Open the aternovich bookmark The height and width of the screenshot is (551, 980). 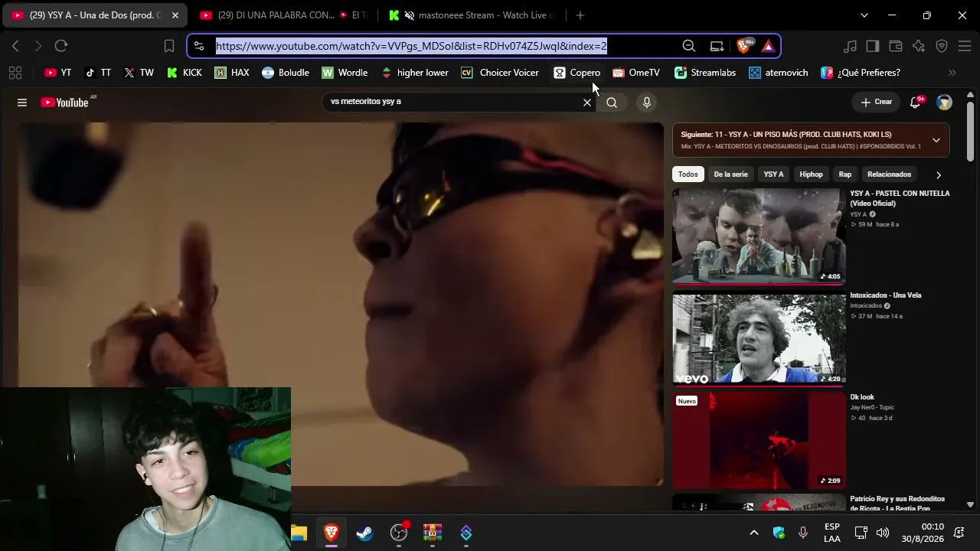(779, 73)
